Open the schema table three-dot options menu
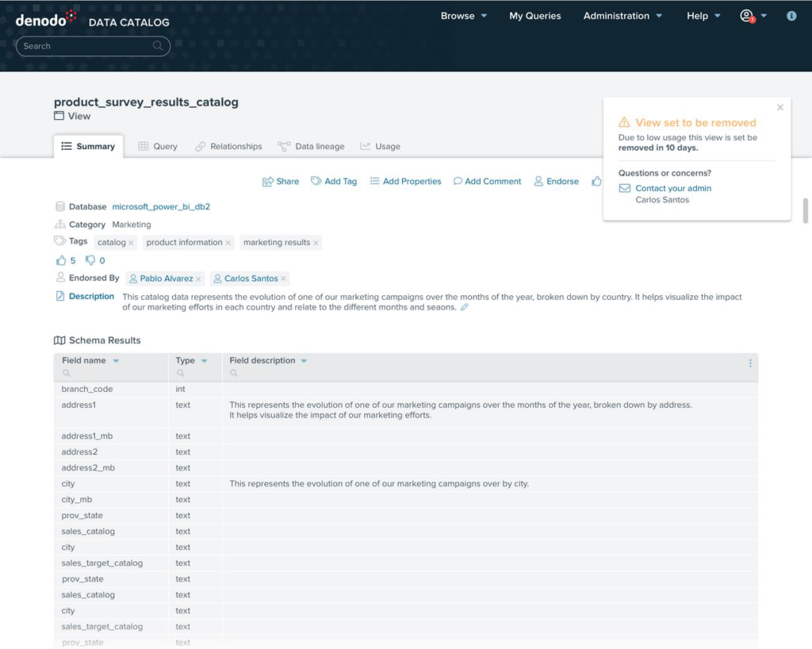 click(750, 363)
